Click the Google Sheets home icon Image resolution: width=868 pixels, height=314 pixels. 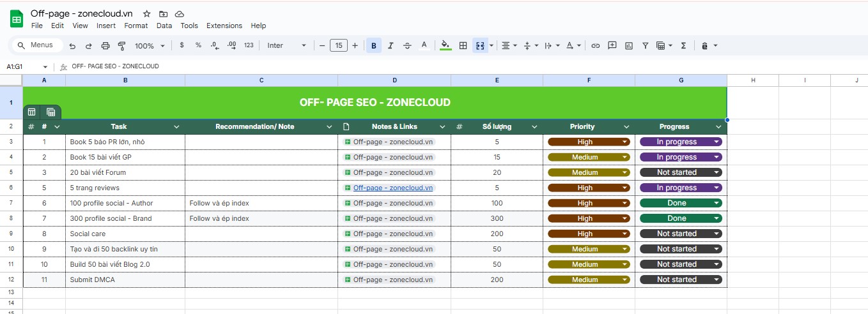pyautogui.click(x=17, y=19)
